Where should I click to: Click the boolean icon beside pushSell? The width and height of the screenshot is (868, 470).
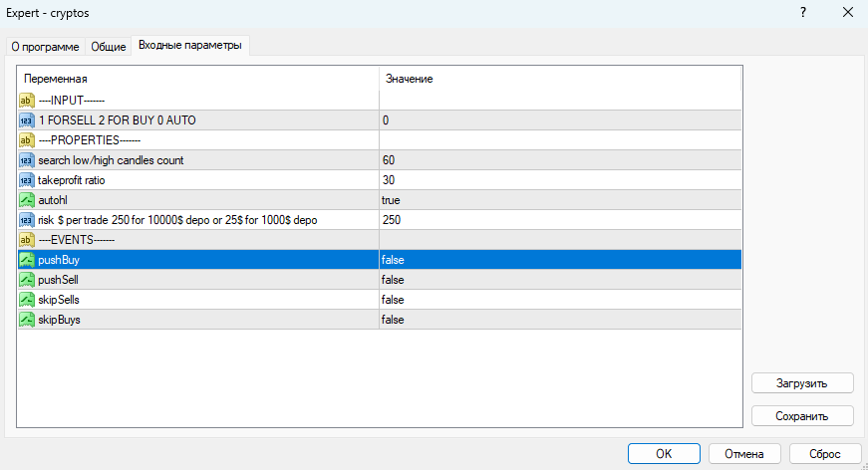[27, 280]
